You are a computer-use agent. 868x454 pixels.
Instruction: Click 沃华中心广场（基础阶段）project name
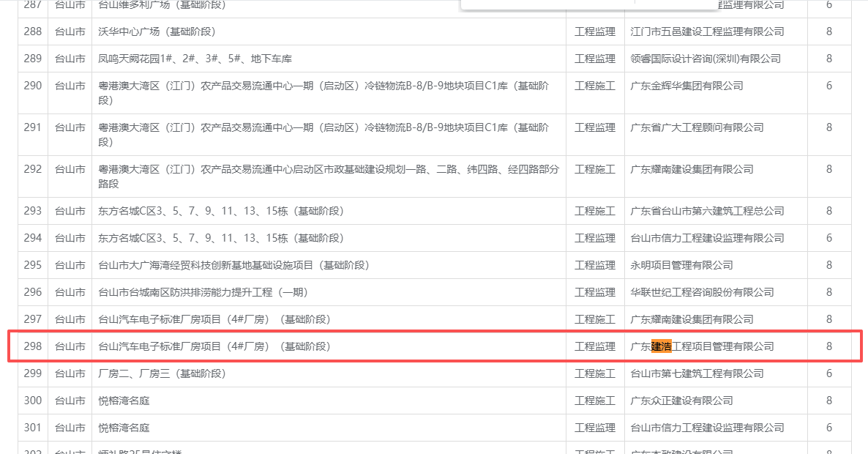pos(157,31)
